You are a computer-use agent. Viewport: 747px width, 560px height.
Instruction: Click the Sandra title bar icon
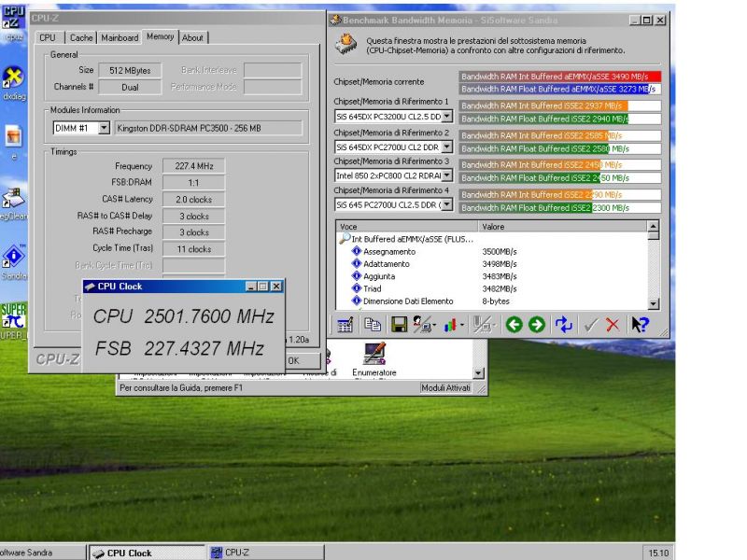point(336,20)
